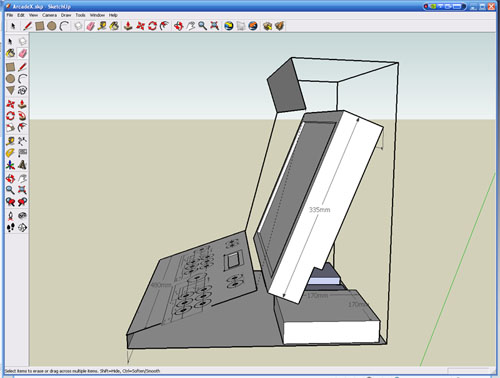Select the Freehand drawing tool
The width and height of the screenshot is (500, 378).
22,90
